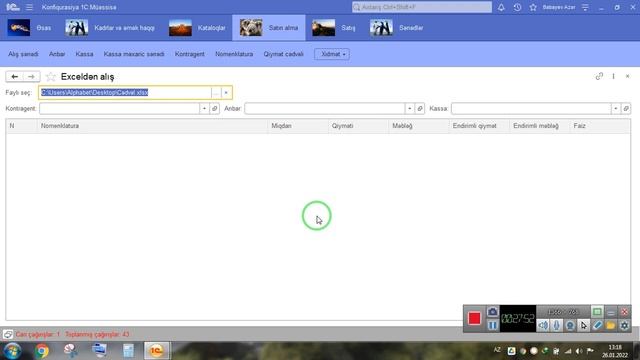Image resolution: width=640 pixels, height=360 pixels.
Task: Open the history clock icon
Action: 517,7
